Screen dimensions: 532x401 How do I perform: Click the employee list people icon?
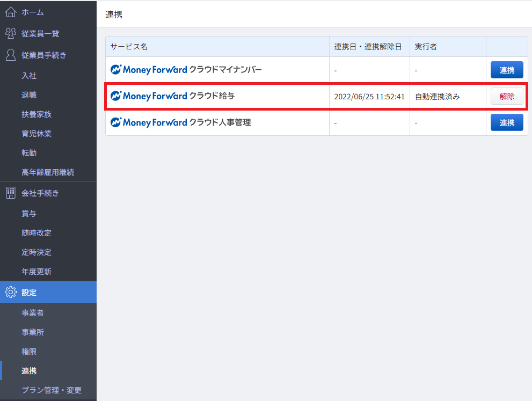pos(11,33)
